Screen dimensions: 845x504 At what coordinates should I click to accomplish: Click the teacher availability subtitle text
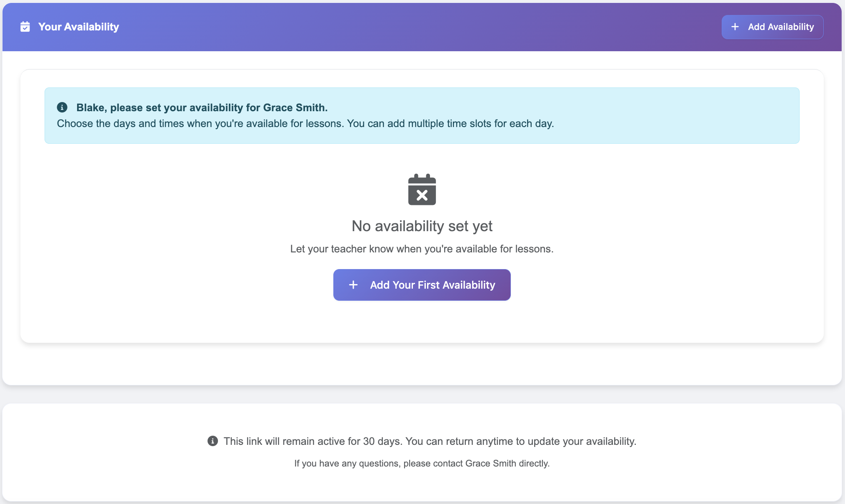point(422,249)
